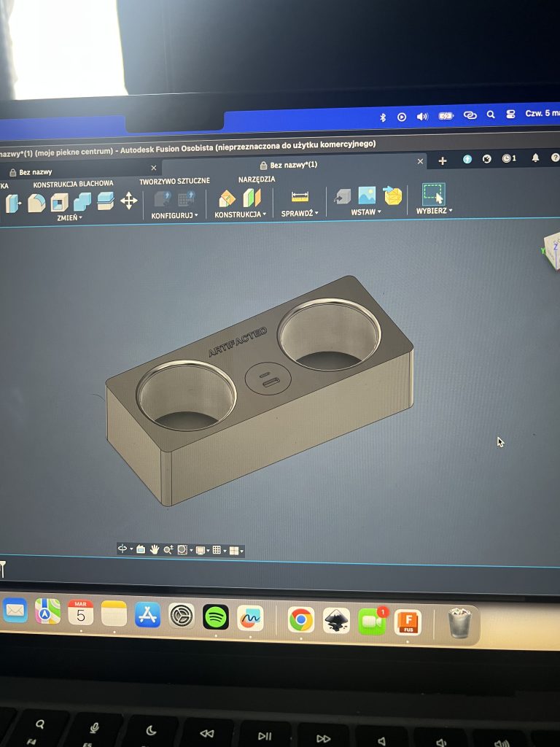Open the Orbit type dropdown arrow
Screen dimensions: 560x747
[131, 549]
